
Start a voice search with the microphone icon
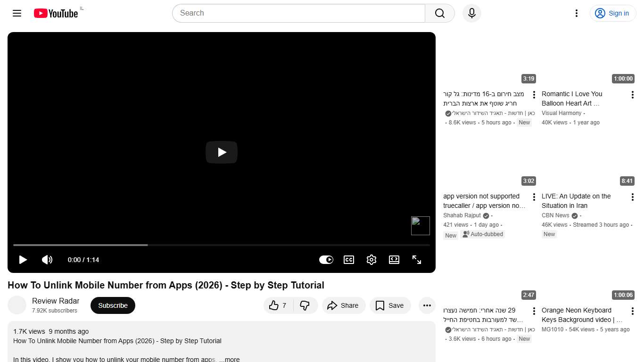tap(471, 13)
